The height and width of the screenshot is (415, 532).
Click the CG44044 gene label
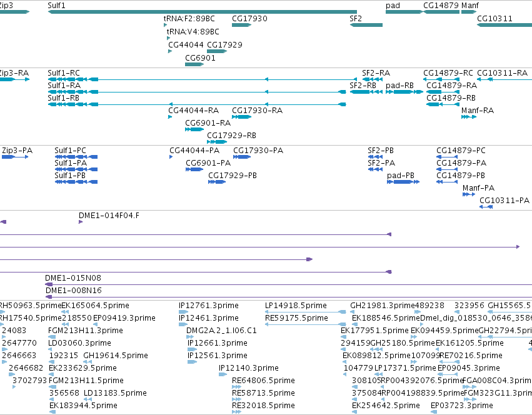click(186, 45)
